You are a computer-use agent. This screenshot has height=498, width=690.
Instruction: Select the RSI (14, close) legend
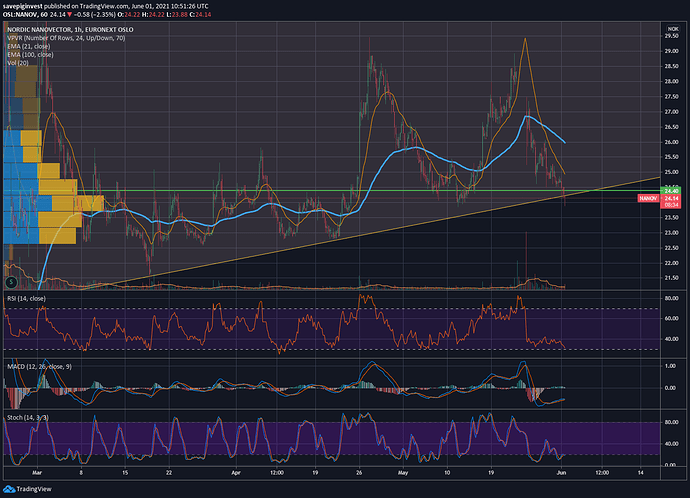click(x=26, y=298)
